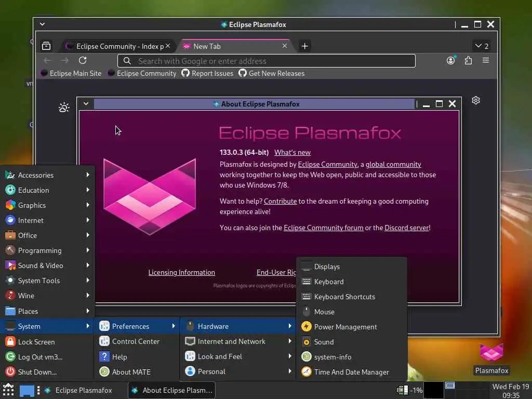Screen dimensions: 532x399
Task: Expand the Programming menu category
Action: (47, 250)
